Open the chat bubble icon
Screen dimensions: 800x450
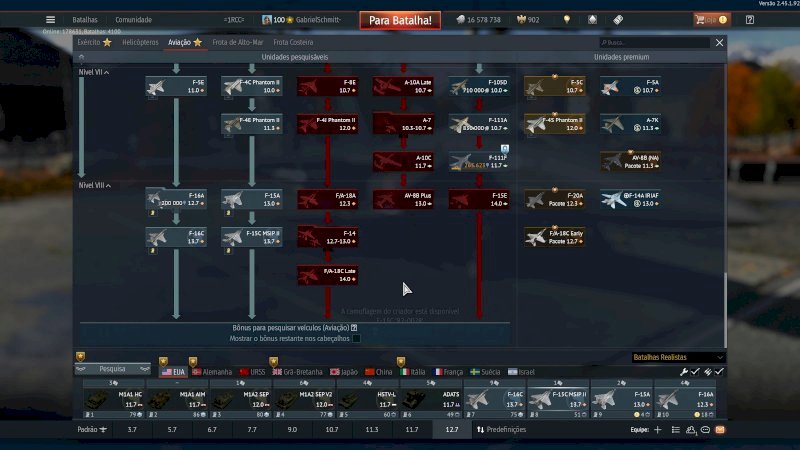(705, 430)
